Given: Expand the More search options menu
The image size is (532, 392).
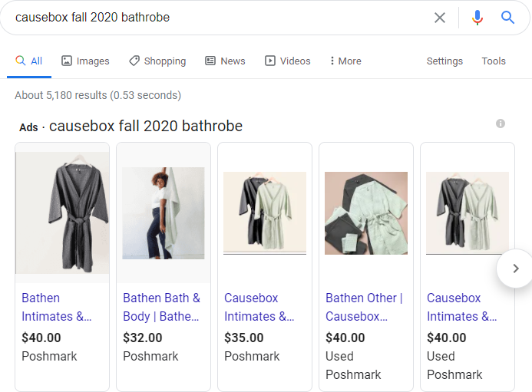Looking at the screenshot, I should click(x=345, y=61).
